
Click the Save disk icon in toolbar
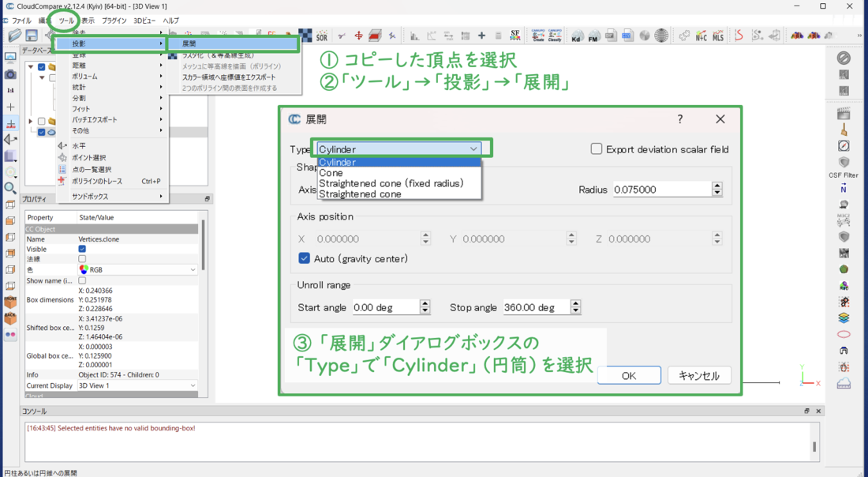[32, 36]
